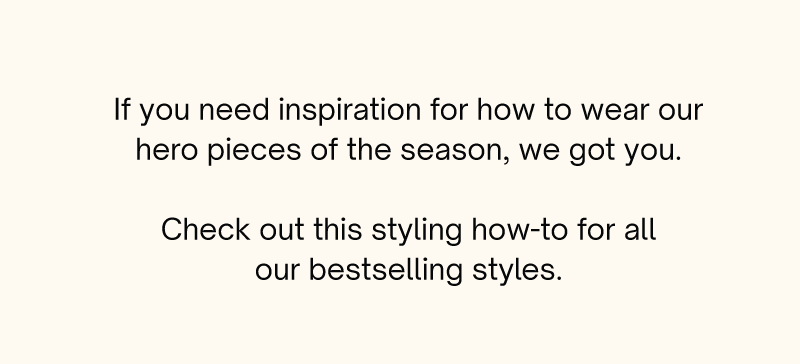Screen dimensions: 800x364
Task: Click the word "out" after "Check"
Action: (x=282, y=231)
